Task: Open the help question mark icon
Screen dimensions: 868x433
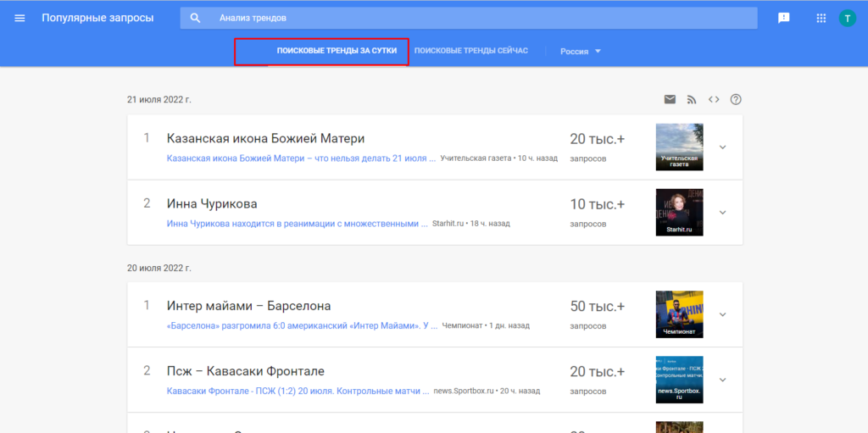Action: [736, 99]
